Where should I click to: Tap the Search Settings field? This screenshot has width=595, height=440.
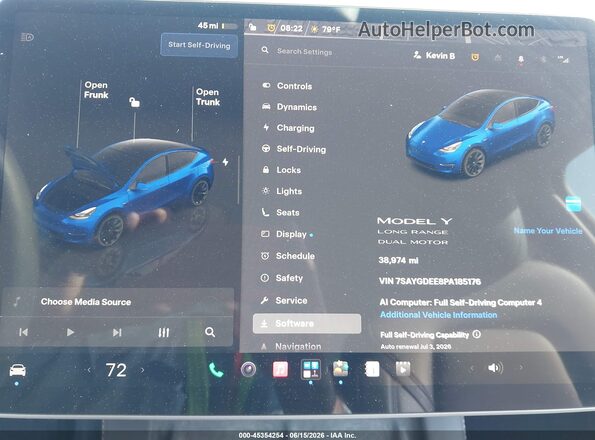click(304, 51)
